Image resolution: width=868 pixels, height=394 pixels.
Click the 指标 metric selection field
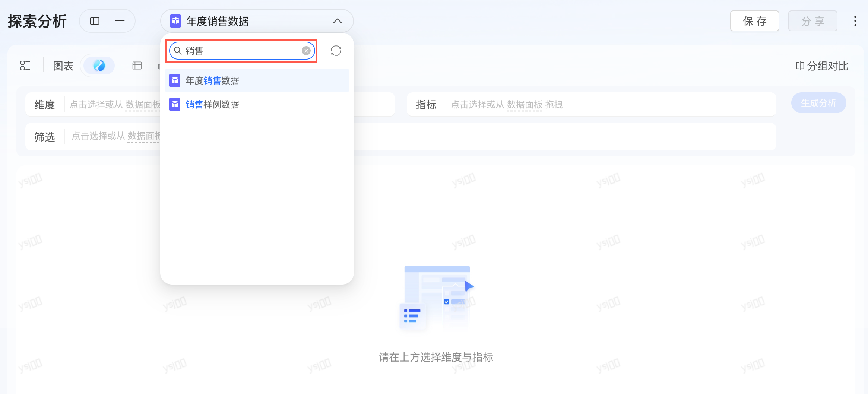tap(591, 105)
